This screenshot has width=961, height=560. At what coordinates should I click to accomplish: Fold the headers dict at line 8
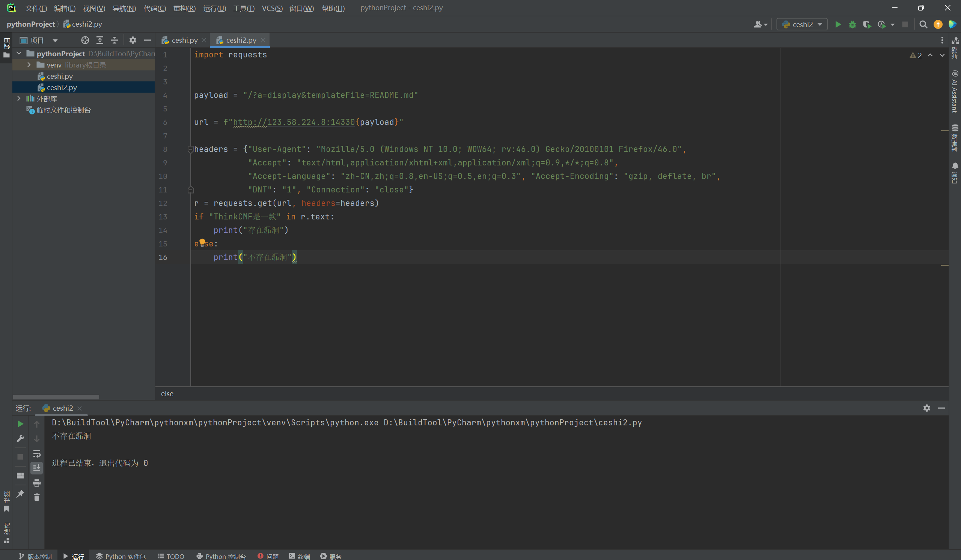191,149
